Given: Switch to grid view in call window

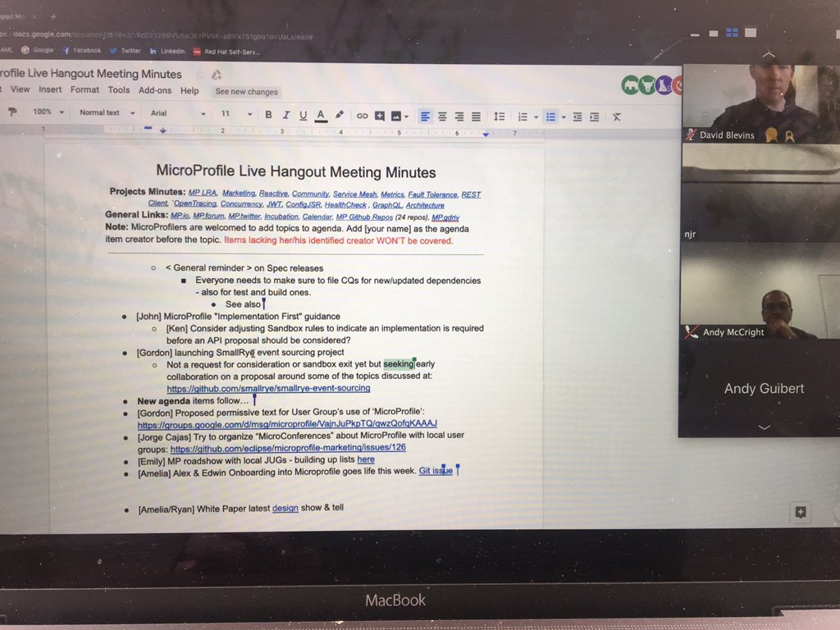Looking at the screenshot, I should point(732,33).
